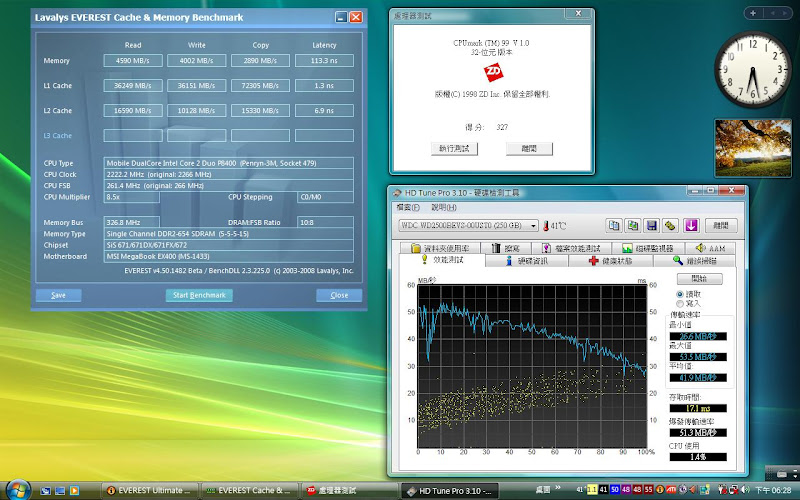Click the Memory Latency value 113.3 ns
Image resolution: width=800 pixels, height=500 pixels.
[x=324, y=61]
